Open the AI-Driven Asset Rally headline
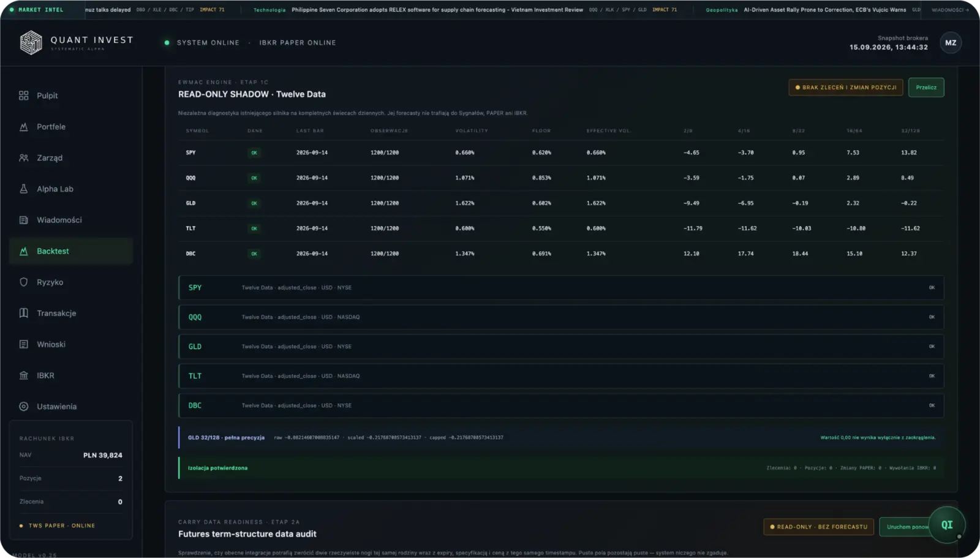The width and height of the screenshot is (980, 558). (x=825, y=10)
